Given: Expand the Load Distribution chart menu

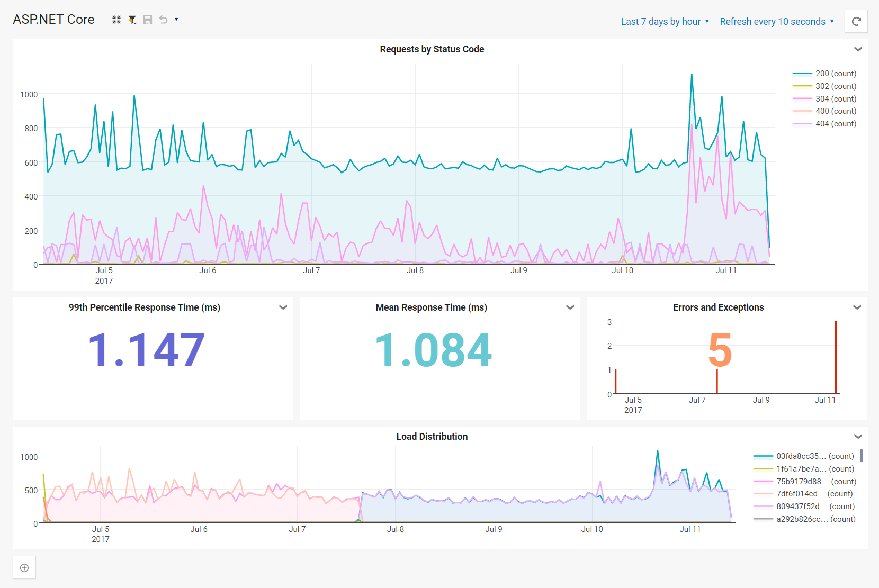Looking at the screenshot, I should [x=858, y=437].
